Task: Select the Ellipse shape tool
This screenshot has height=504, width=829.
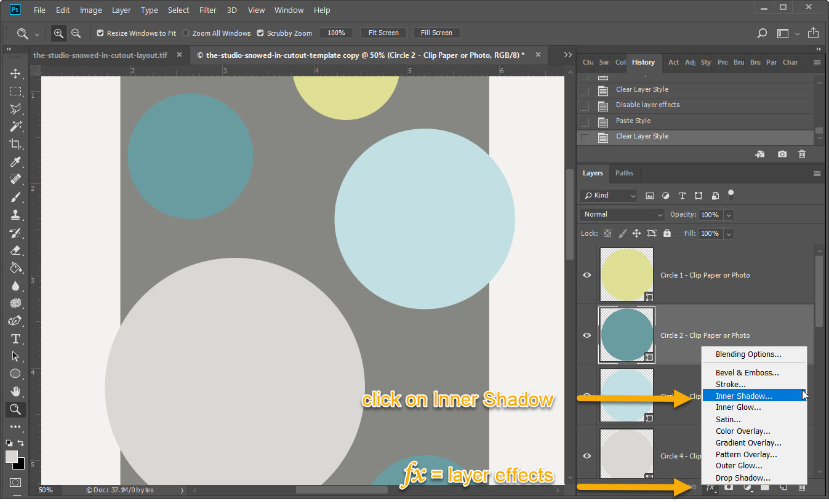Action: point(15,374)
